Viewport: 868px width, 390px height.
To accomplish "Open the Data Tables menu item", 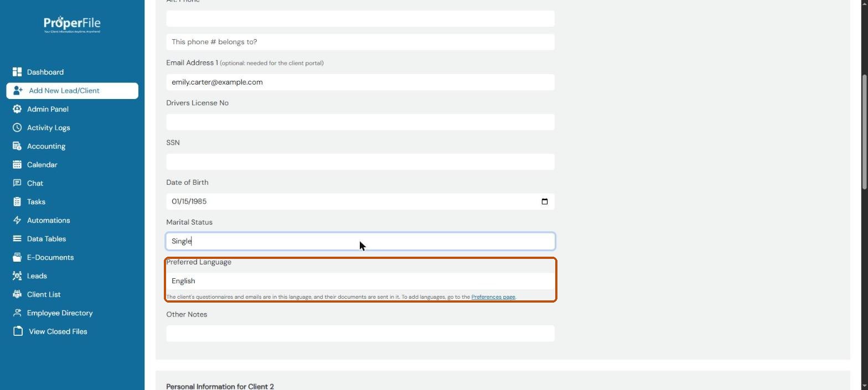I will click(x=46, y=239).
